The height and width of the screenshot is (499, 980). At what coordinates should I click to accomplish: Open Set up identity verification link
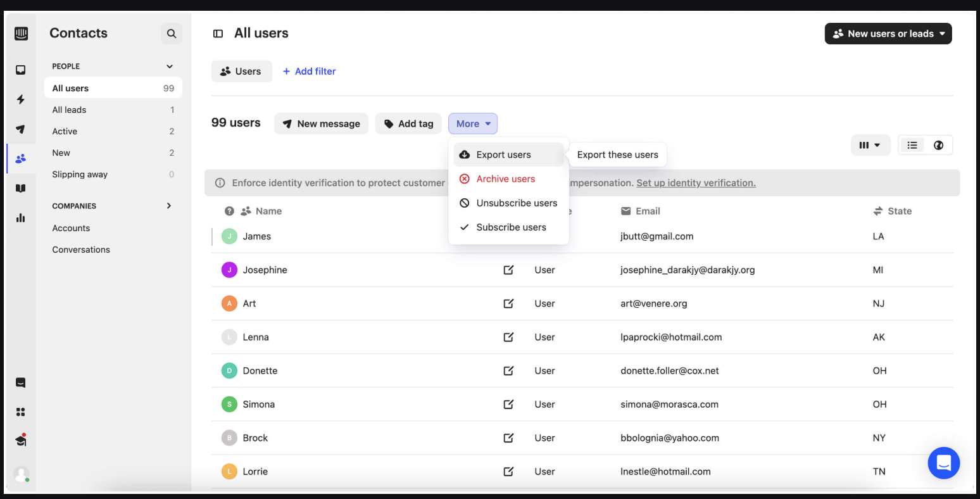click(696, 183)
